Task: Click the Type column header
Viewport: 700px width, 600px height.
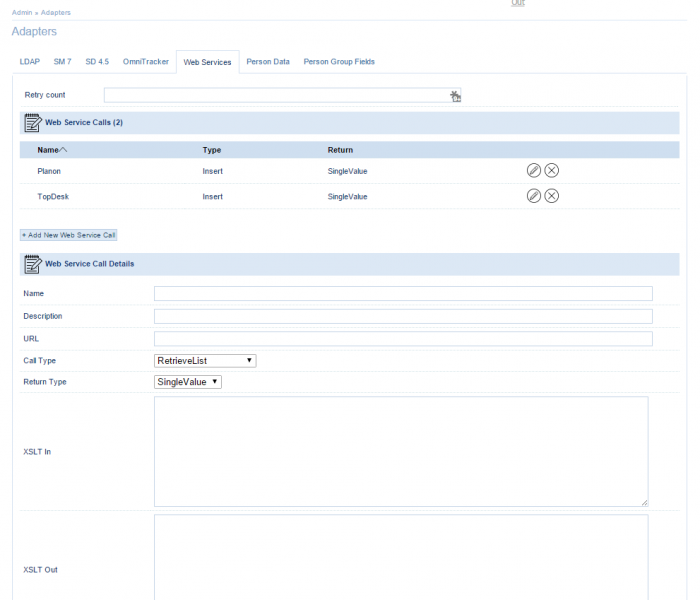Action: (212, 150)
